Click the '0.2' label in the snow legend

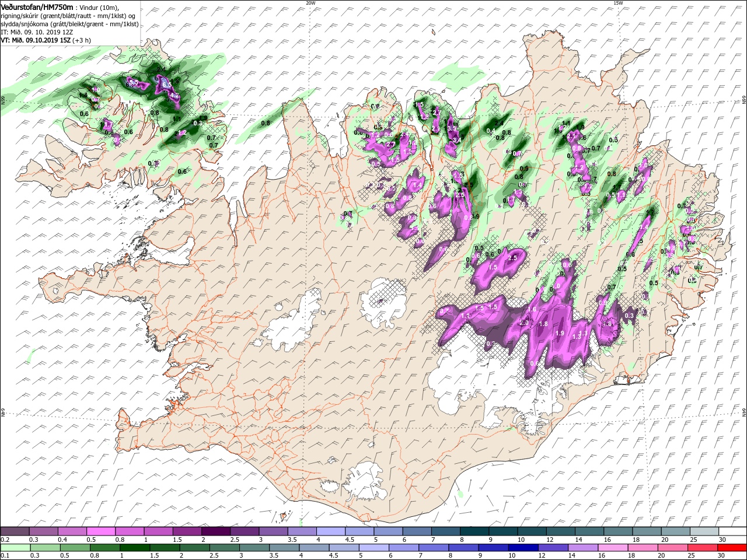pyautogui.click(x=5, y=540)
